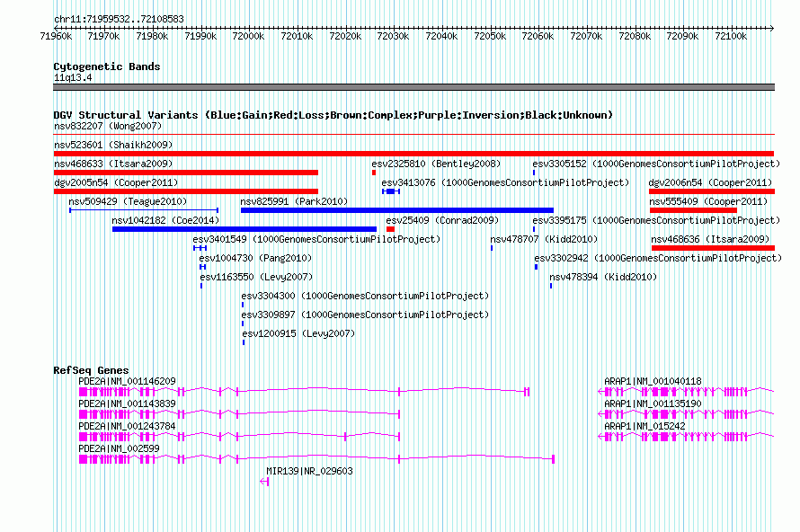
Task: Click the red bar under nsv468636
Action: tap(713, 248)
